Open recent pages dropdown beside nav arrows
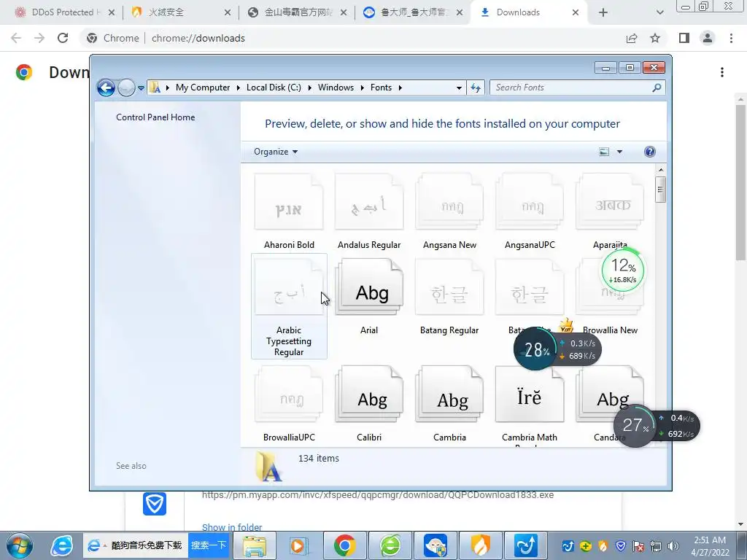 (x=141, y=87)
